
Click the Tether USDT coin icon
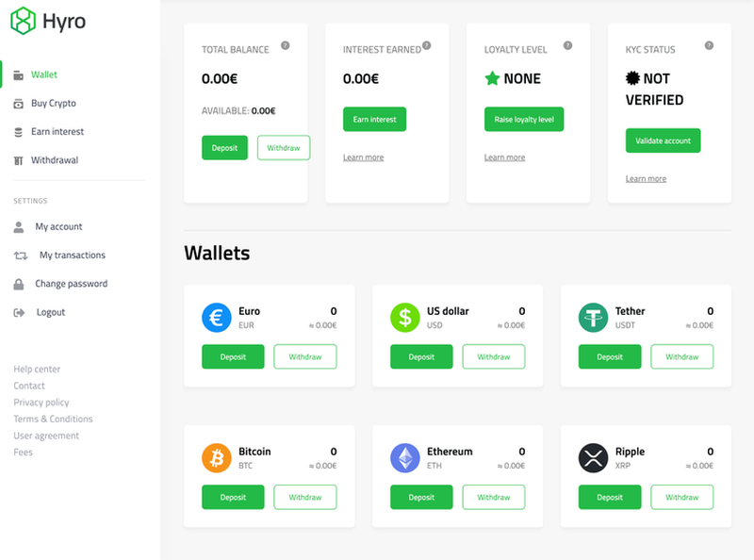click(594, 318)
